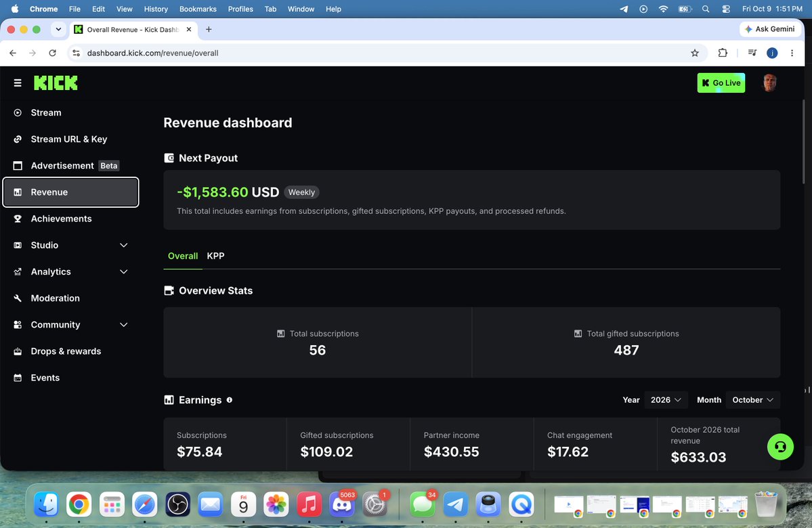
Task: Open the Trash in the dock
Action: (766, 504)
